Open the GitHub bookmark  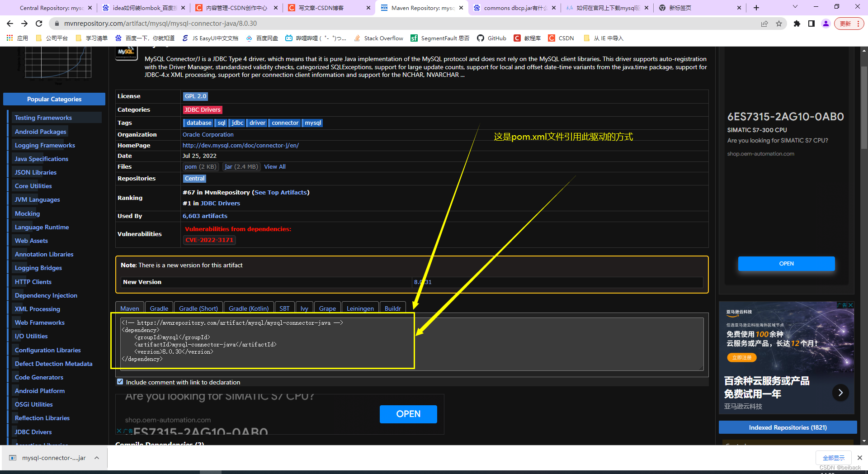(x=492, y=38)
